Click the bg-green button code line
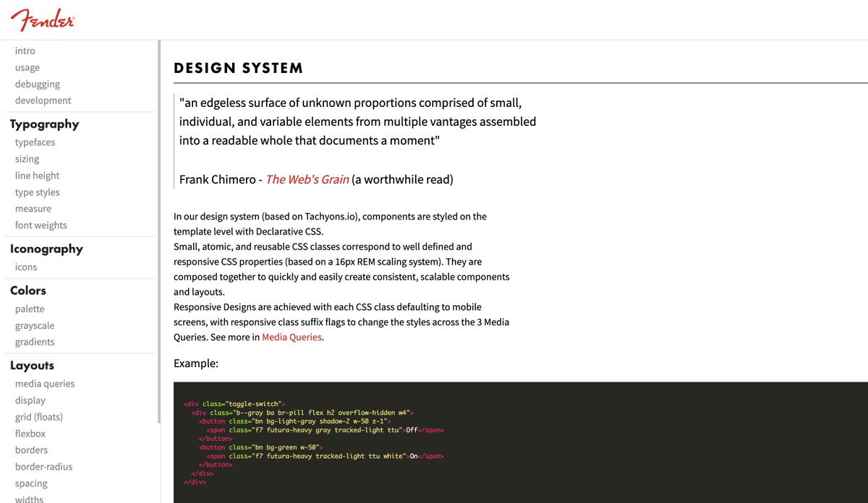This screenshot has width=868, height=503. coord(260,447)
